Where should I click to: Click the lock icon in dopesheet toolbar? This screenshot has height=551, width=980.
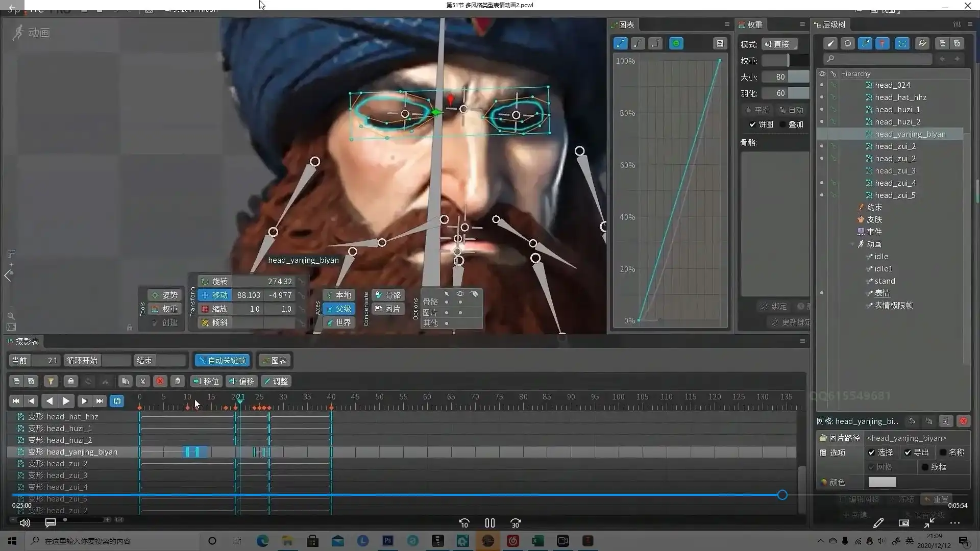[x=71, y=381]
